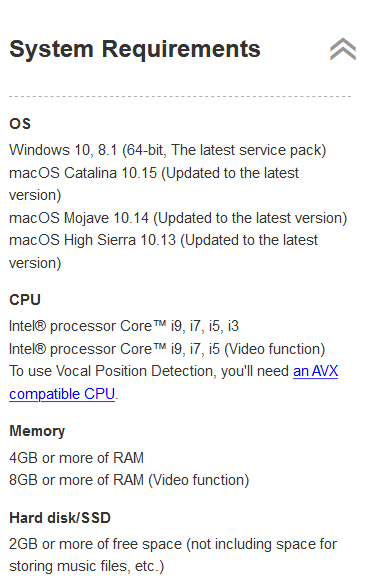Click the dashed divider under the heading
The image size is (365, 587).
click(x=180, y=96)
